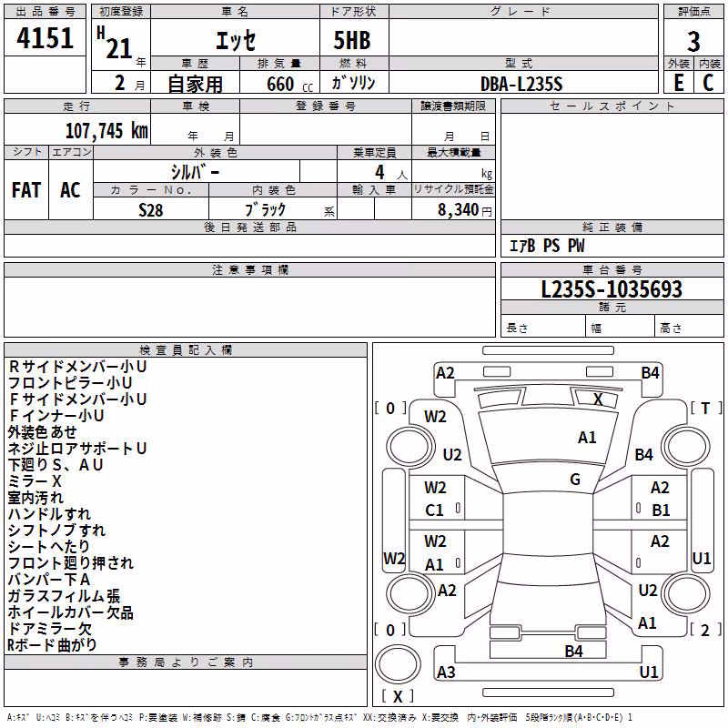This screenshot has height=728, width=728.
Task: Select the 検査員記入欄 header
Action: 186,350
